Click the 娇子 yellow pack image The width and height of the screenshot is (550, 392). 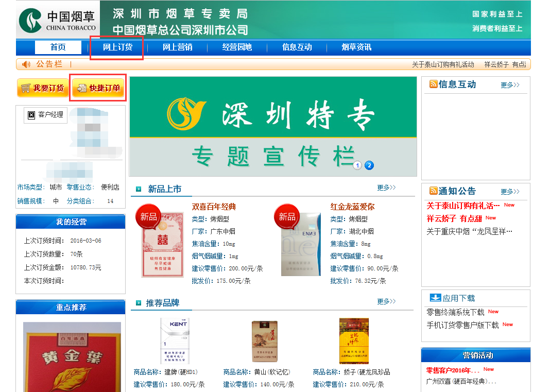click(x=354, y=341)
